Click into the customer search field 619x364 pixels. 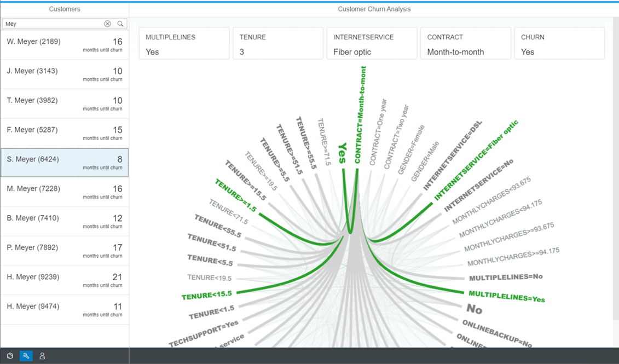(x=52, y=24)
